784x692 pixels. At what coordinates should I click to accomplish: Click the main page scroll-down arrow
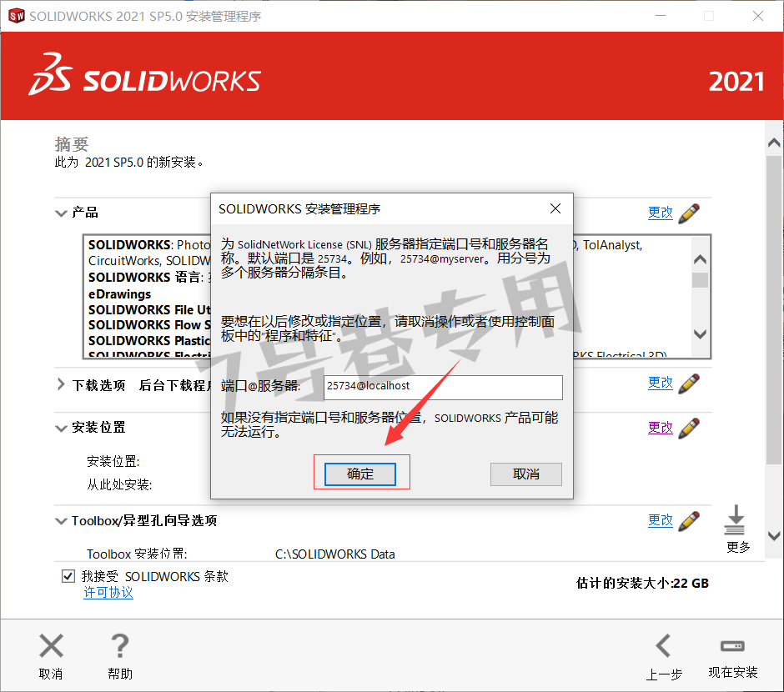[774, 535]
